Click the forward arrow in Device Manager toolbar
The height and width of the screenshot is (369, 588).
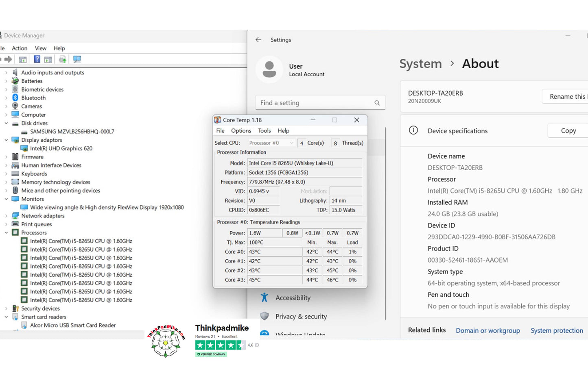click(x=8, y=59)
